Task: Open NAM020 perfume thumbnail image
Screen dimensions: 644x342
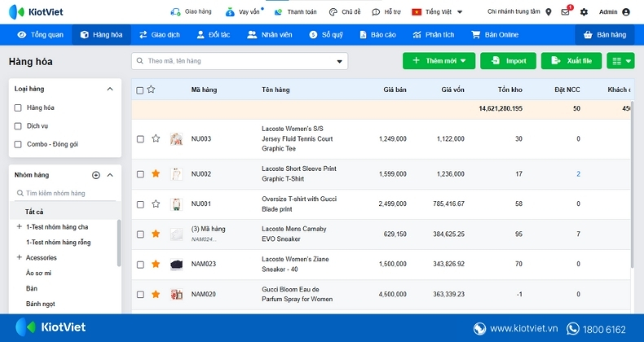Action: [176, 295]
